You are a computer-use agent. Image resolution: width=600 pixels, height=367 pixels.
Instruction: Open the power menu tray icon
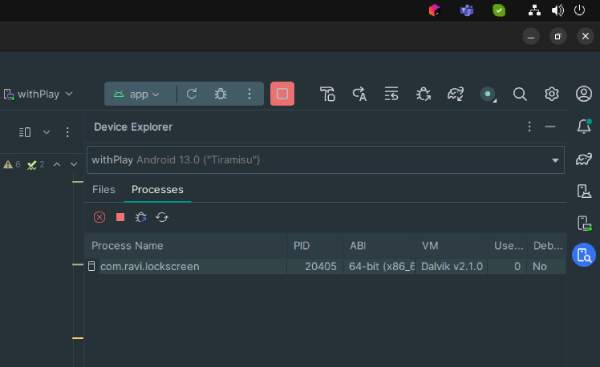[x=579, y=10]
